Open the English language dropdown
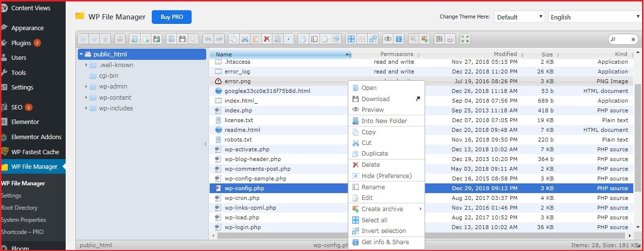Image resolution: width=644 pixels, height=251 pixels. [595, 17]
